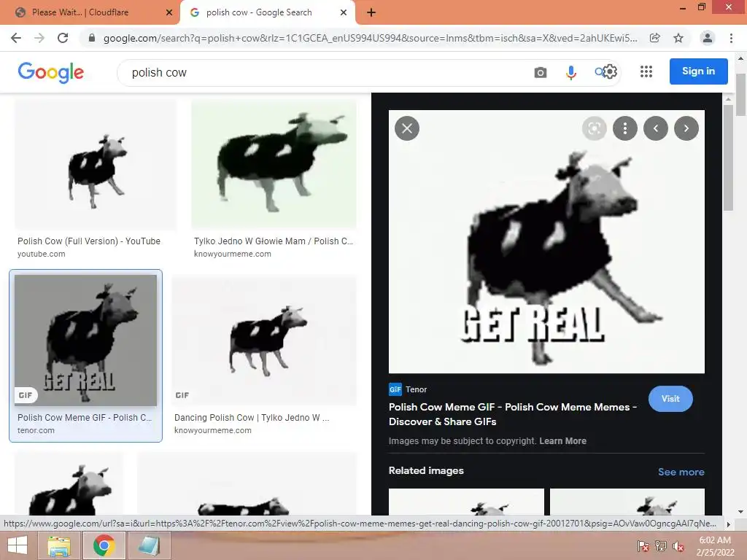Viewport: 747px width, 560px height.
Task: Show the next image in preview
Action: tap(686, 128)
